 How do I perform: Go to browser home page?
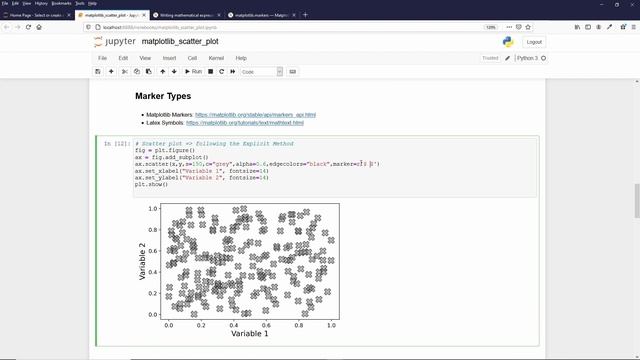coord(39,27)
